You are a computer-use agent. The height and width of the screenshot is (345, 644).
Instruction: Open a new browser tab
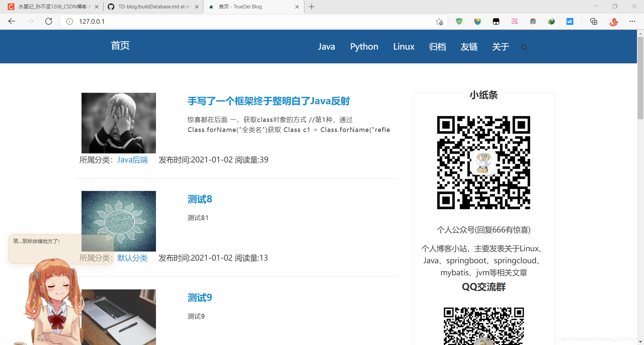312,7
